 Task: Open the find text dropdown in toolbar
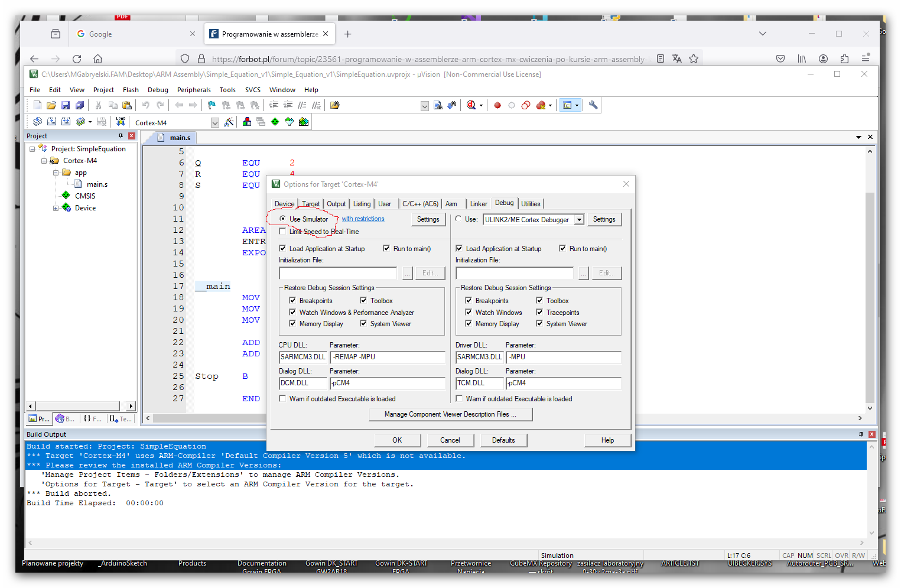point(424,106)
